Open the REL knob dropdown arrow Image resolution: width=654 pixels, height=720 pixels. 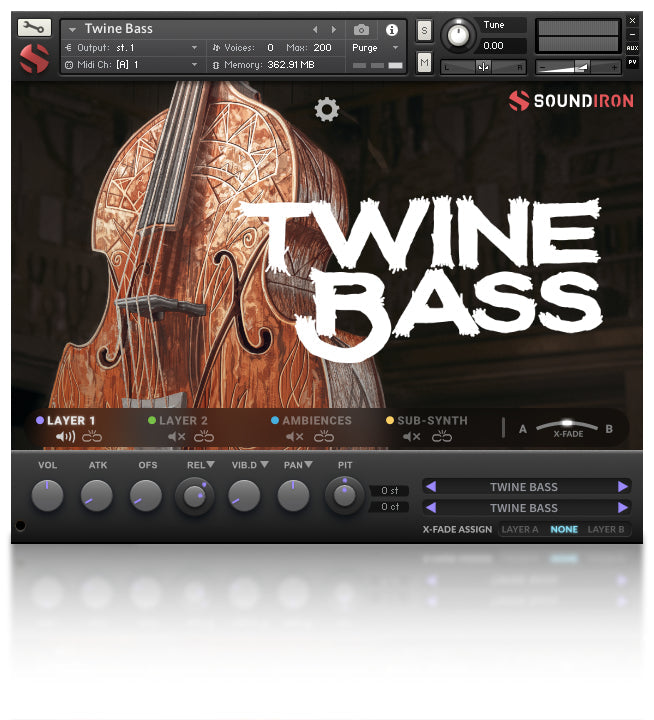[x=211, y=465]
